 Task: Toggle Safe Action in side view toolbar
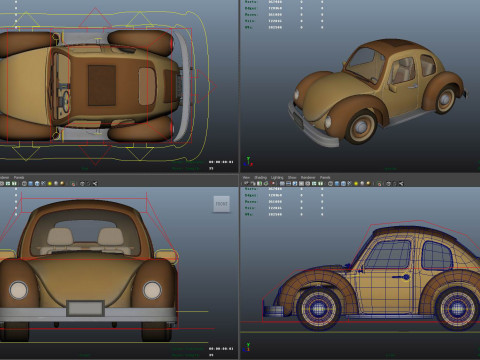coord(314,184)
